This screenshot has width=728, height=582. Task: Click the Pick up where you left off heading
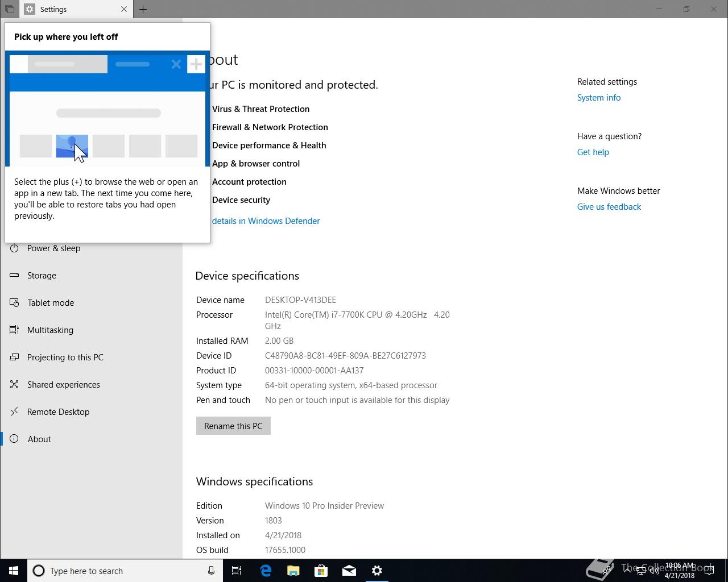(x=66, y=37)
